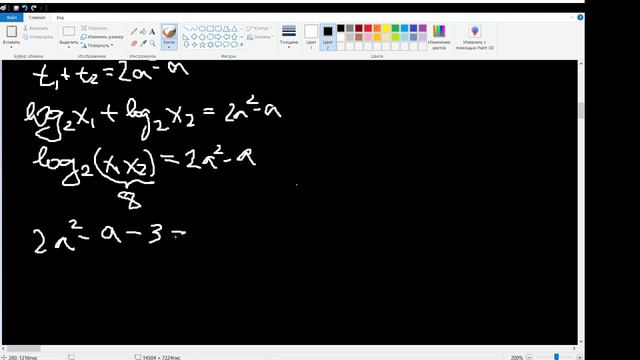Click Cut (Вырезать) button
Image resolution: width=640 pixels, height=360 pixels.
pos(36,28)
